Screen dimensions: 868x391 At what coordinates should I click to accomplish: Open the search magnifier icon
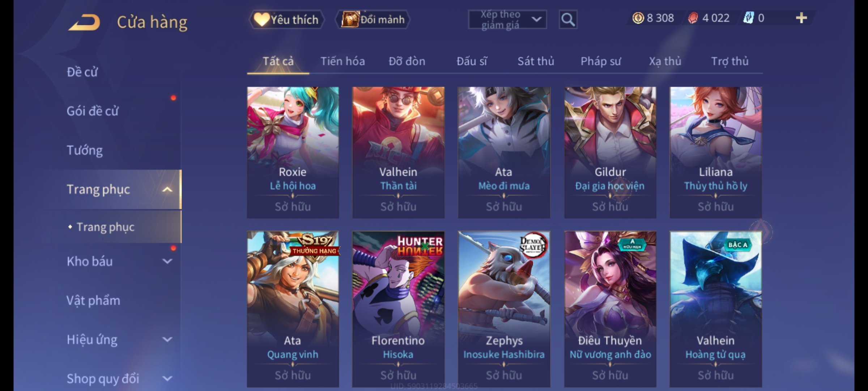[568, 20]
